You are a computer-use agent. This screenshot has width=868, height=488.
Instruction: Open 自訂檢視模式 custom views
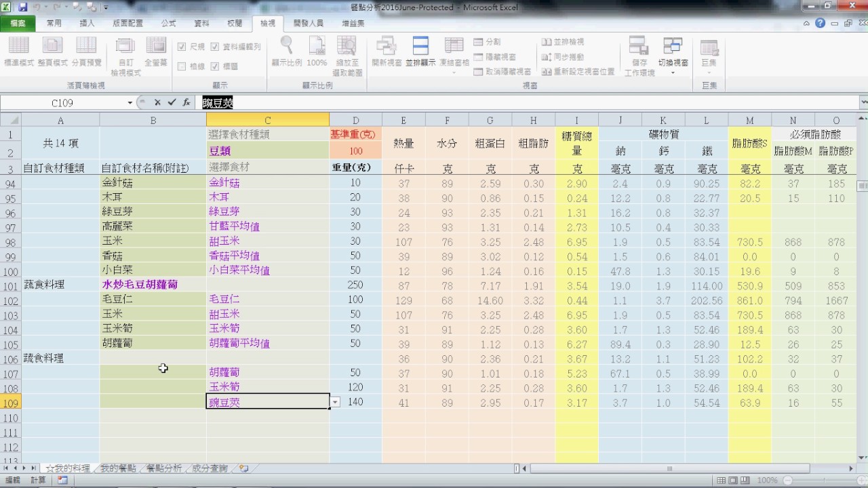(125, 57)
